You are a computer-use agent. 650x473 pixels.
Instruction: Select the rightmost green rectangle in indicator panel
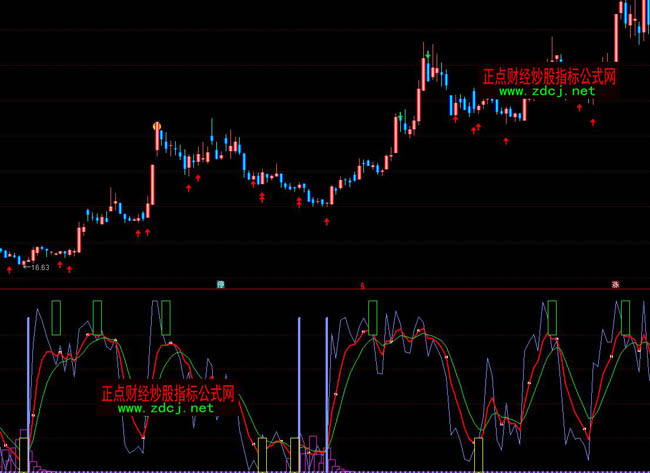point(626,316)
